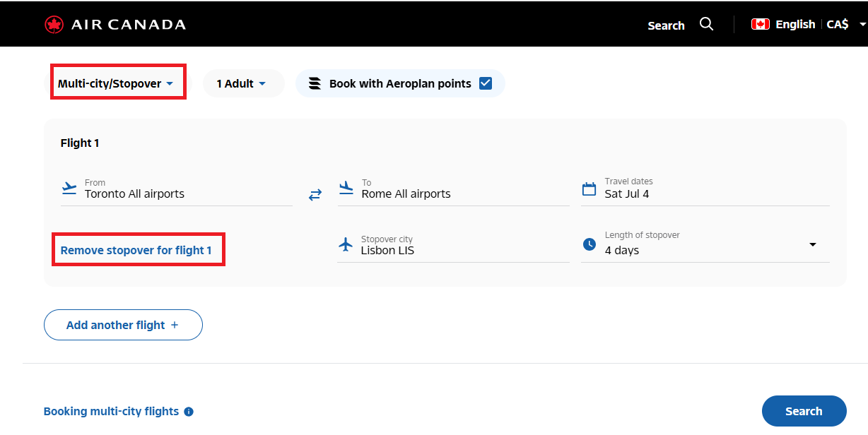Click the info icon beside Booking multi-city flights
This screenshot has width=868, height=435.
pos(188,411)
